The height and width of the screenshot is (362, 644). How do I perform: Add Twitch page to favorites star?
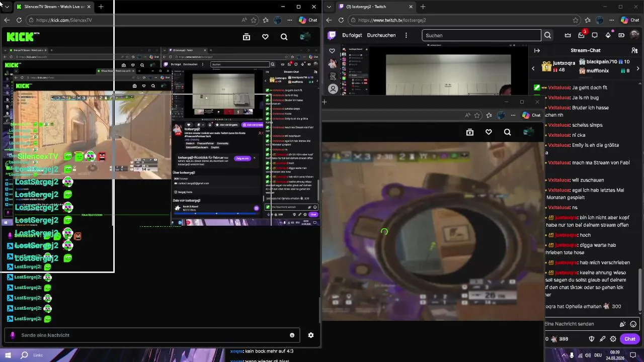point(576,20)
